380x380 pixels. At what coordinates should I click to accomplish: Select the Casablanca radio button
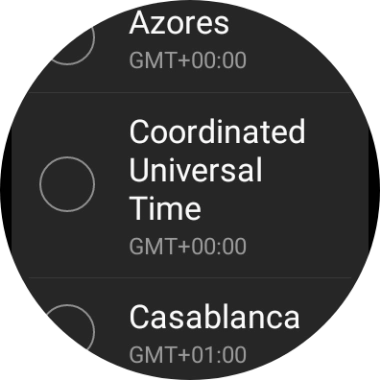[67, 330]
